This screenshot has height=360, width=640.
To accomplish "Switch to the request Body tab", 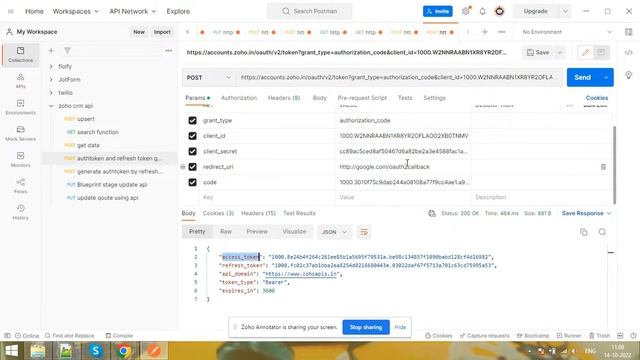I will (x=319, y=98).
